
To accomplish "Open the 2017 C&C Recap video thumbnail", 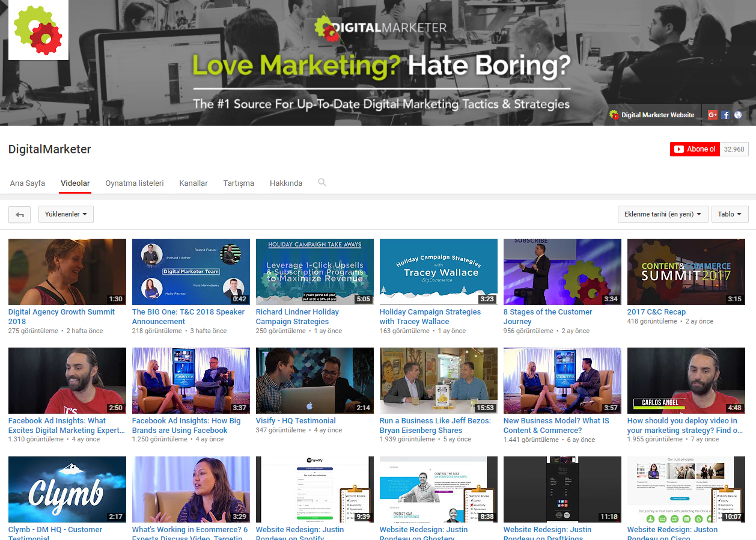I will tap(686, 272).
